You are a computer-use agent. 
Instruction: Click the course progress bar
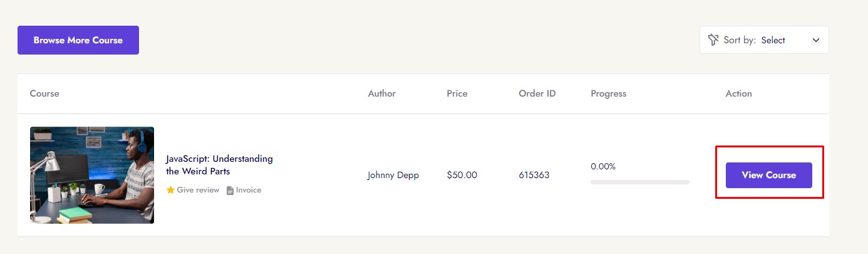(x=639, y=182)
